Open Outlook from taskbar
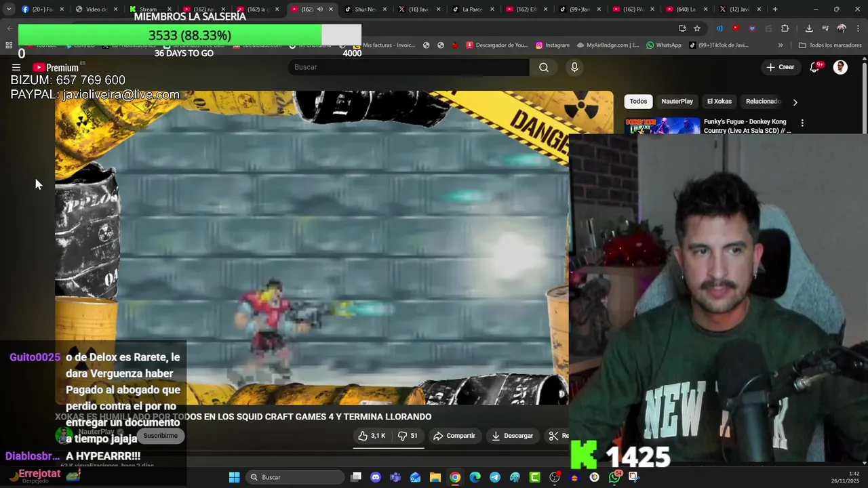The image size is (868, 488). 415,477
